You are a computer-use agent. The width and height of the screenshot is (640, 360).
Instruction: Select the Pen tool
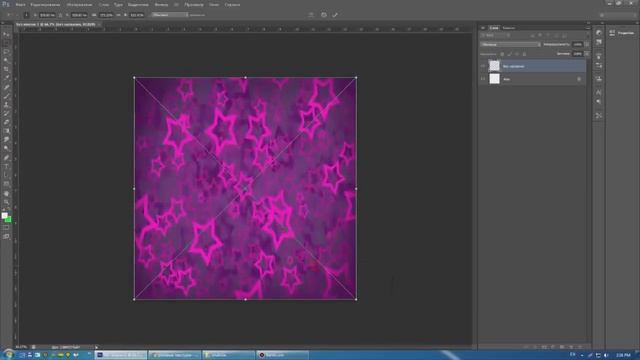click(x=6, y=158)
